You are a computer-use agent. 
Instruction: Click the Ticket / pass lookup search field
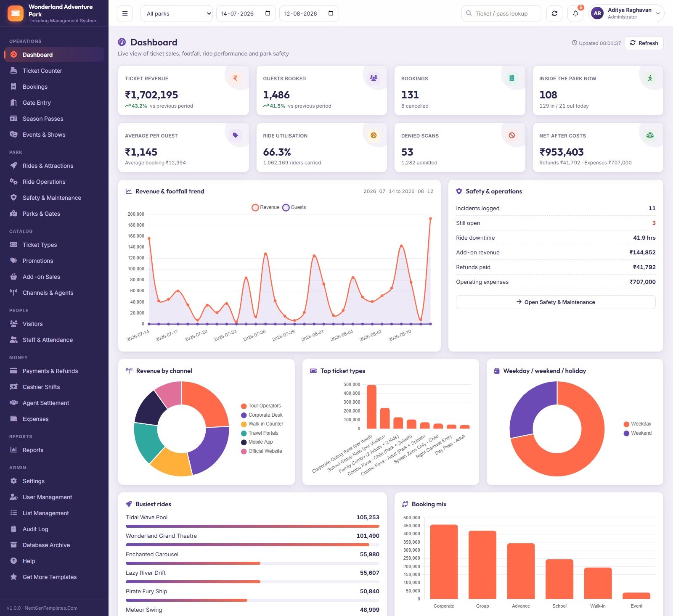click(501, 13)
